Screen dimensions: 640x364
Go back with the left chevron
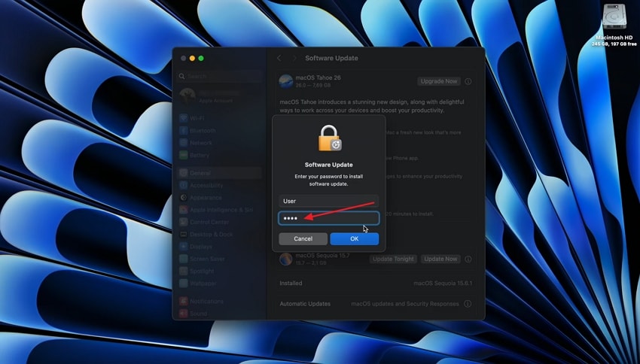point(279,59)
